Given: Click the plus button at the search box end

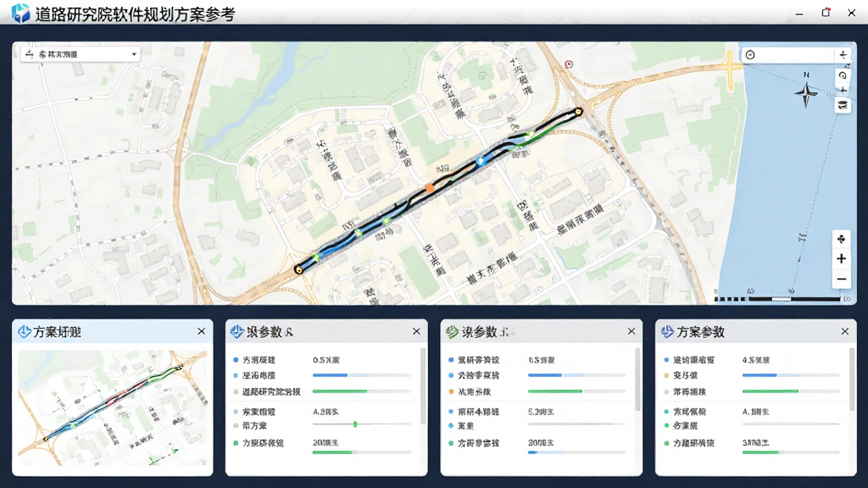Looking at the screenshot, I should [x=843, y=55].
